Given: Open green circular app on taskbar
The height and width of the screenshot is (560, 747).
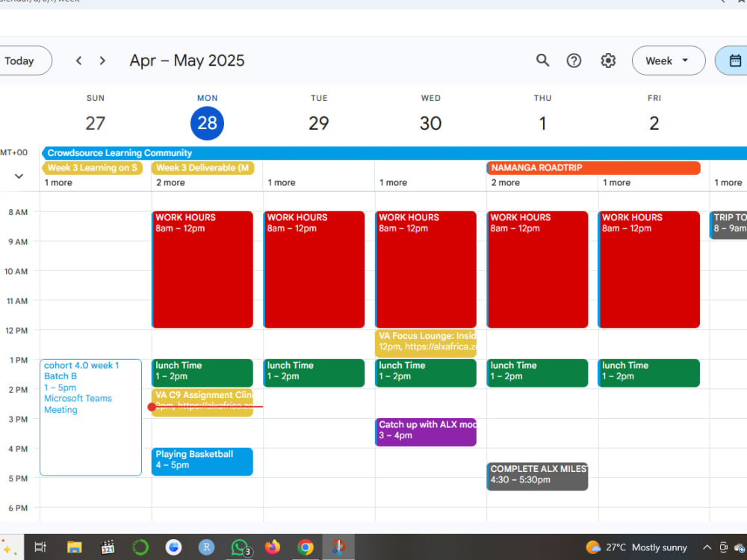Looking at the screenshot, I should coord(140,547).
